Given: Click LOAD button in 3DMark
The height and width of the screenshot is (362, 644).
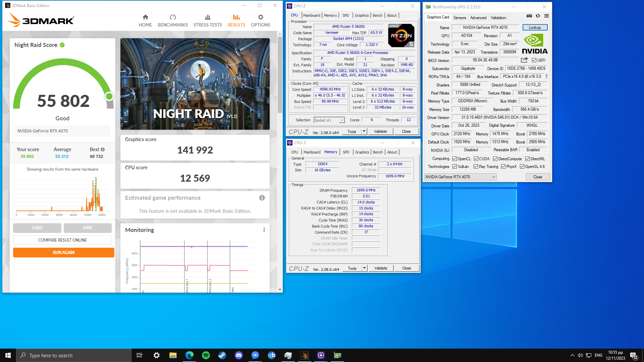Looking at the screenshot, I should pyautogui.click(x=37, y=228).
